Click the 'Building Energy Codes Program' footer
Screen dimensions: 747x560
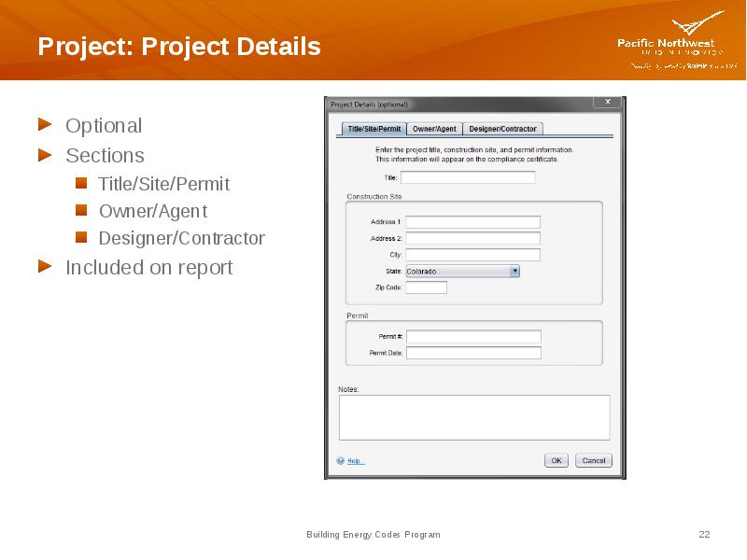click(x=373, y=535)
